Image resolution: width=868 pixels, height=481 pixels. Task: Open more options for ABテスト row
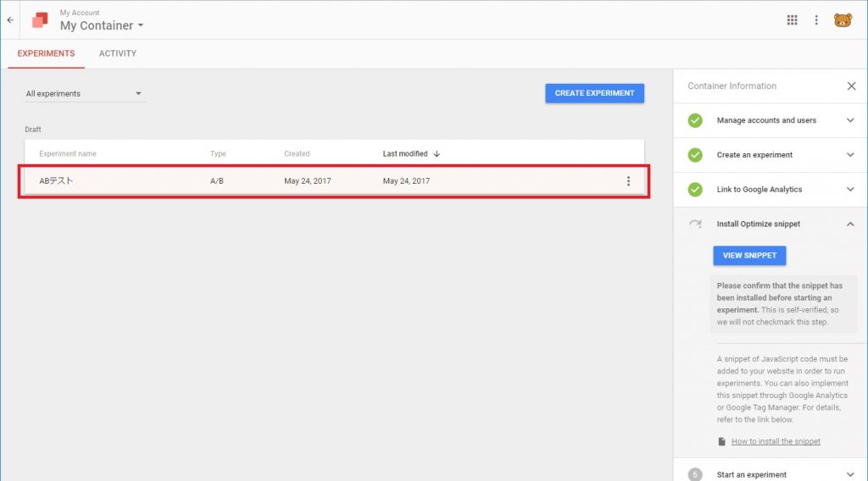tap(628, 181)
